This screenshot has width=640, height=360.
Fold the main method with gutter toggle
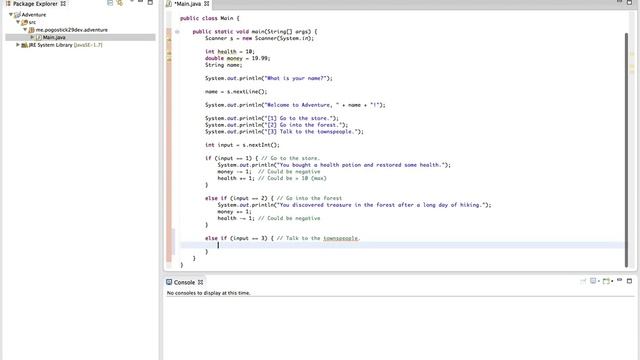tap(177, 31)
